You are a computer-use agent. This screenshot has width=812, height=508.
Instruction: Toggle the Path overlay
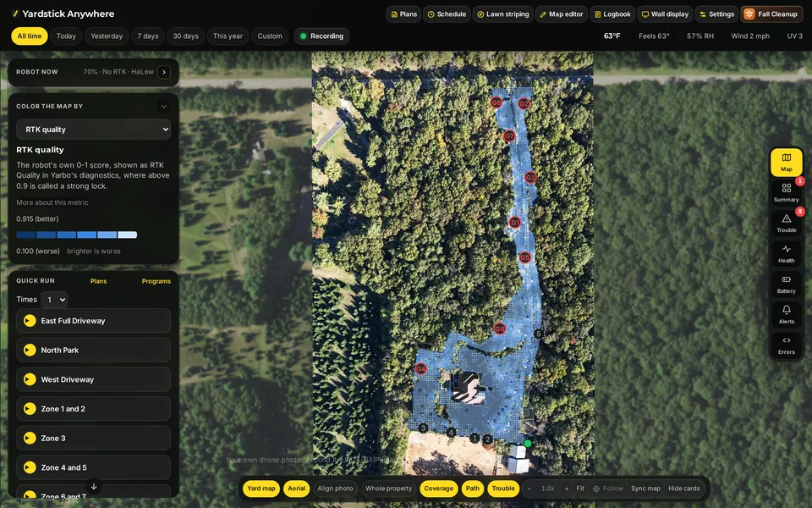(x=472, y=489)
